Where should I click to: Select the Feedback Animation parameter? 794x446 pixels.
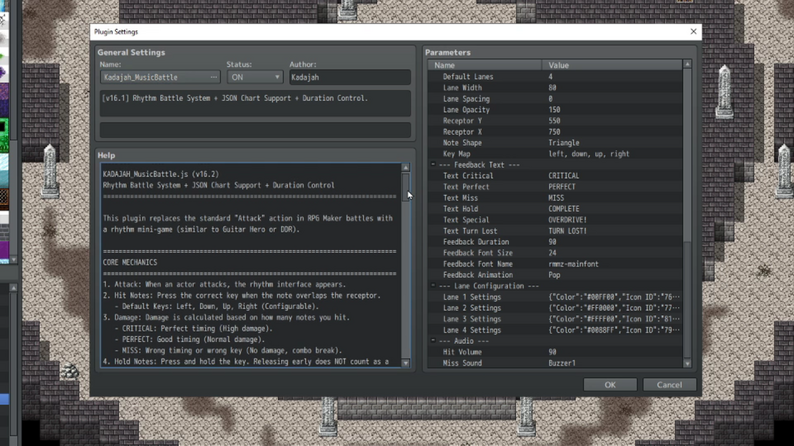(x=555, y=275)
